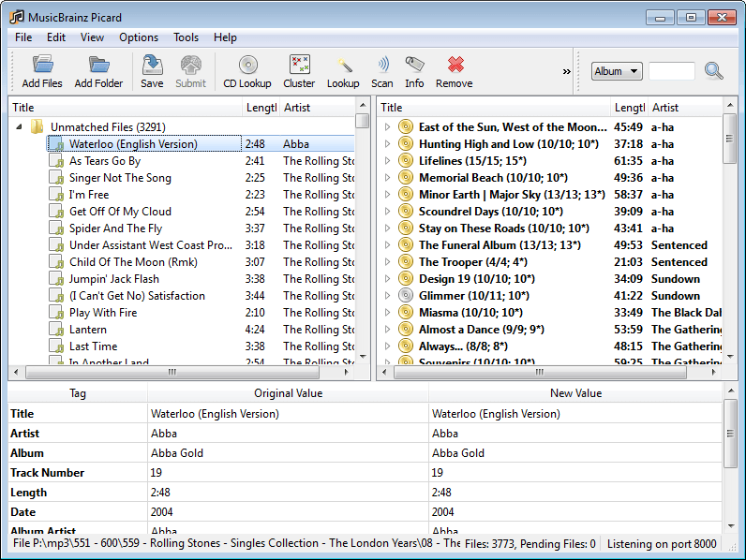Viewport: 746px width, 560px height.
Task: Click the disc icon for Almost a Dance
Action: click(406, 330)
